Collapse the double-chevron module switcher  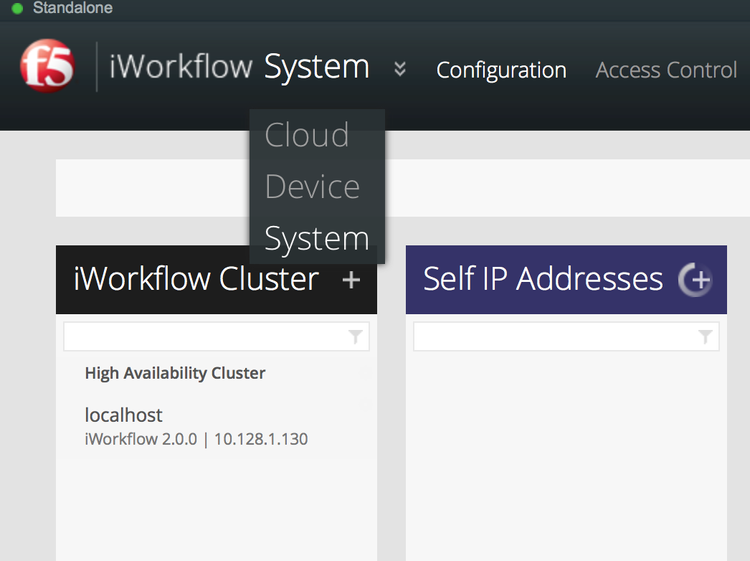click(400, 69)
